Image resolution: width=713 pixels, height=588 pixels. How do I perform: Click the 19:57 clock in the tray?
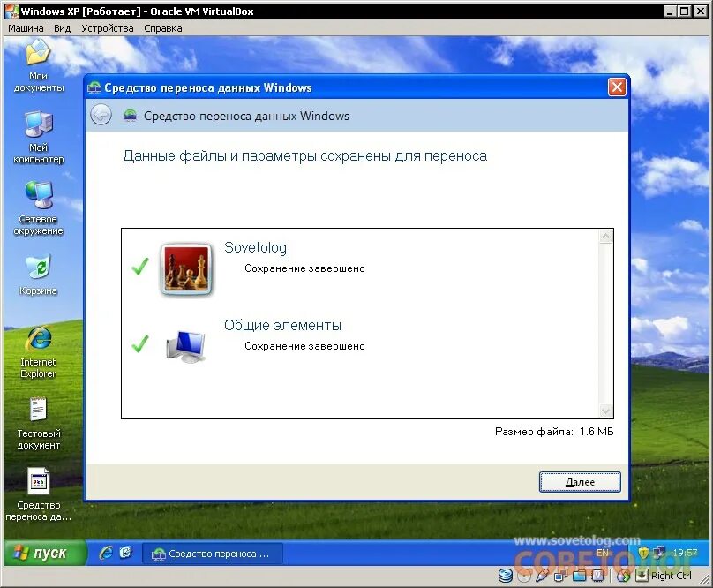pos(685,553)
